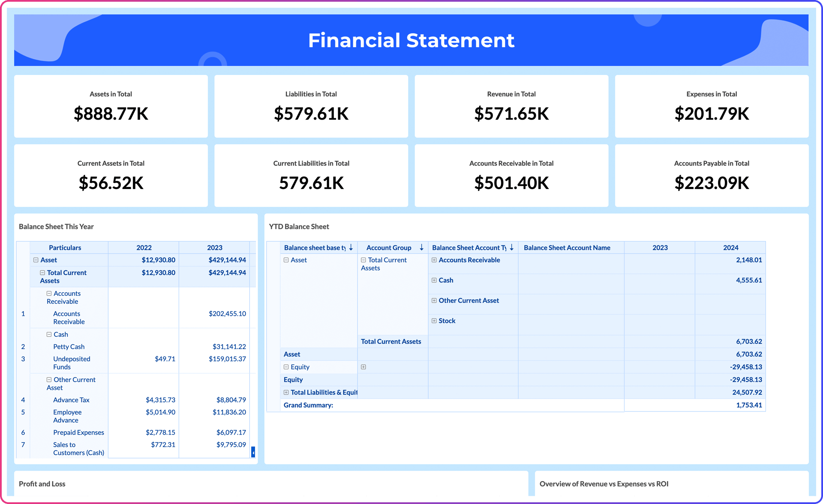Image resolution: width=823 pixels, height=504 pixels.
Task: Click the Profit and Loss panel title
Action: tap(42, 484)
